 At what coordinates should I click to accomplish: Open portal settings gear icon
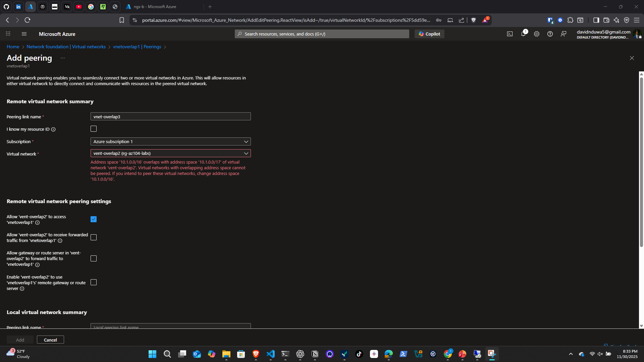point(537,34)
